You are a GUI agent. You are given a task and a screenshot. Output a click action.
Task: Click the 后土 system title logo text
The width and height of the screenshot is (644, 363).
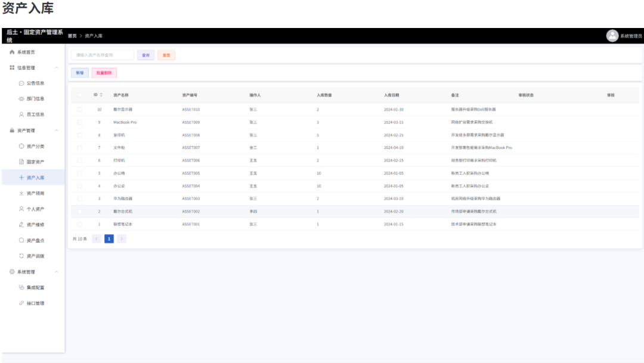coord(35,36)
